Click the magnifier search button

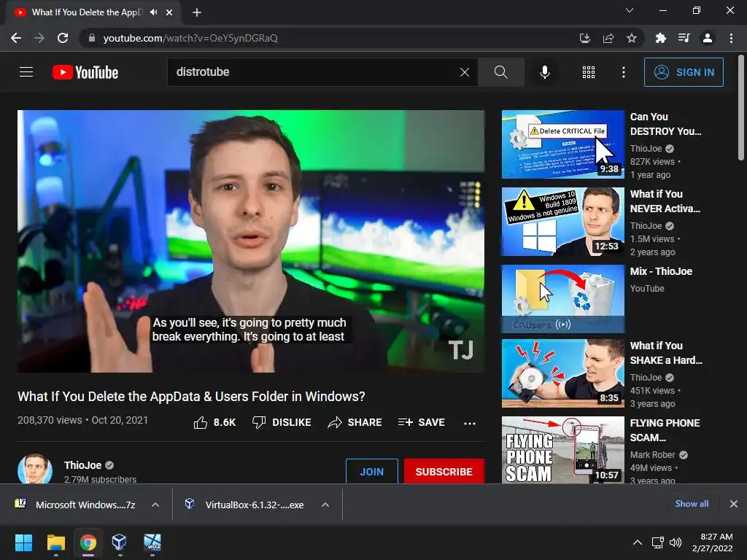500,72
